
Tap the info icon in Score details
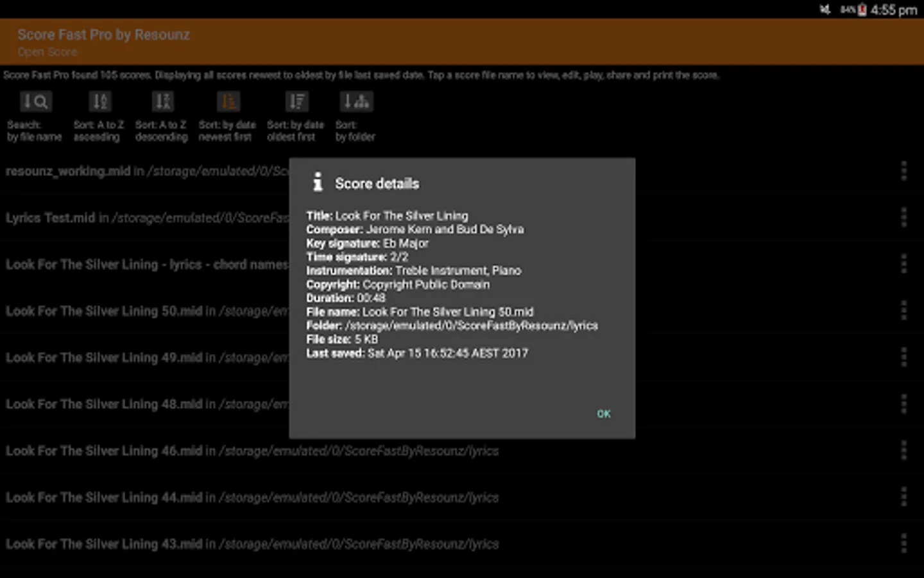317,182
